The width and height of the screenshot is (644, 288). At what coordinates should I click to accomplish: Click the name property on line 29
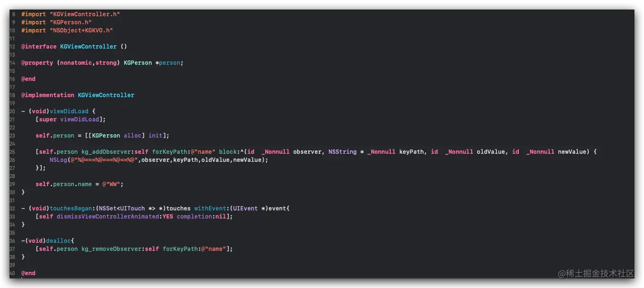85,184
